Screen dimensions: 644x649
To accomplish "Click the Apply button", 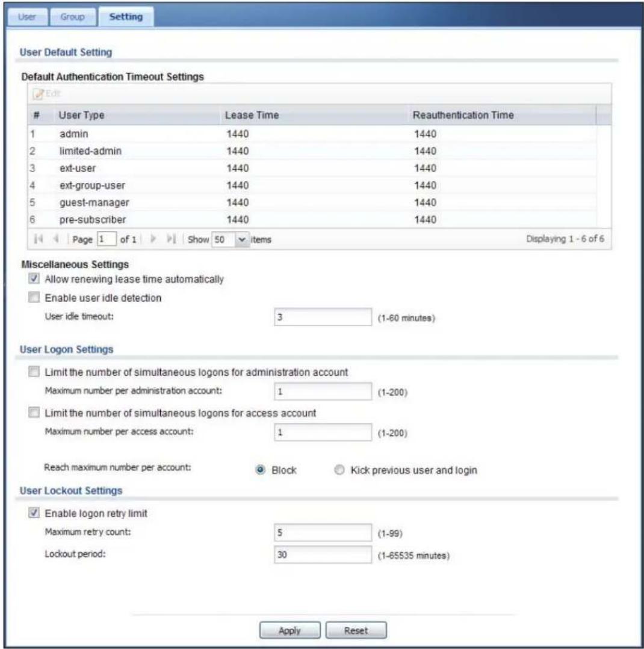I will (290, 630).
